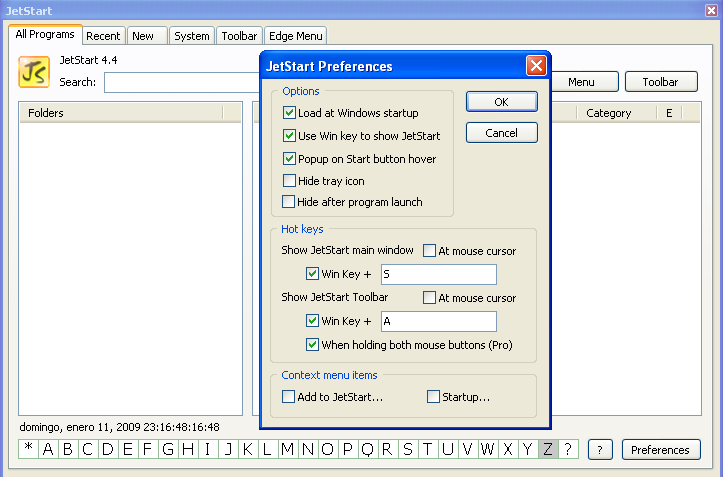The width and height of the screenshot is (723, 477).
Task: Filter programs by letter F
Action: click(148, 449)
